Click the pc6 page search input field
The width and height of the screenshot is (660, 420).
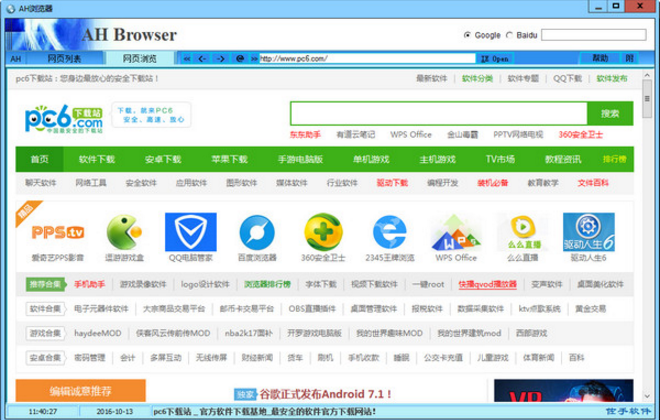pyautogui.click(x=439, y=113)
